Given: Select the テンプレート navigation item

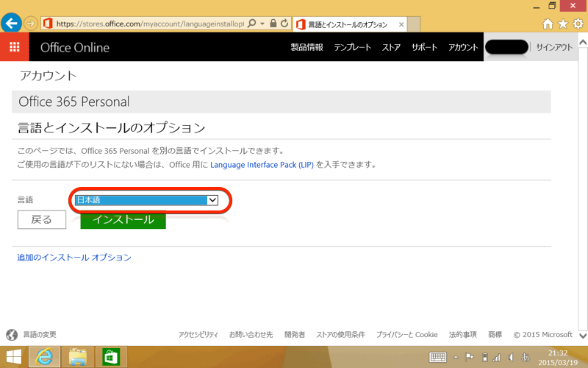Looking at the screenshot, I should click(x=352, y=47).
